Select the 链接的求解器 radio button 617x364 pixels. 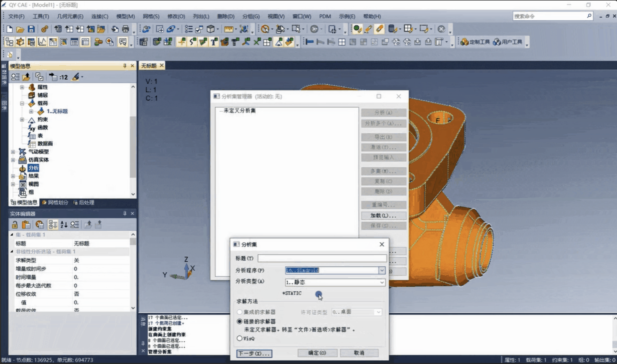(240, 321)
